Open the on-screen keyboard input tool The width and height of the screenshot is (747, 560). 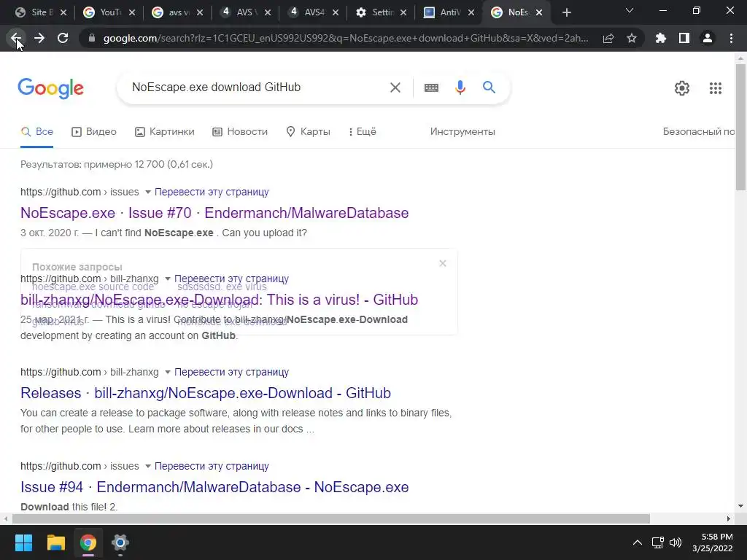click(x=431, y=87)
